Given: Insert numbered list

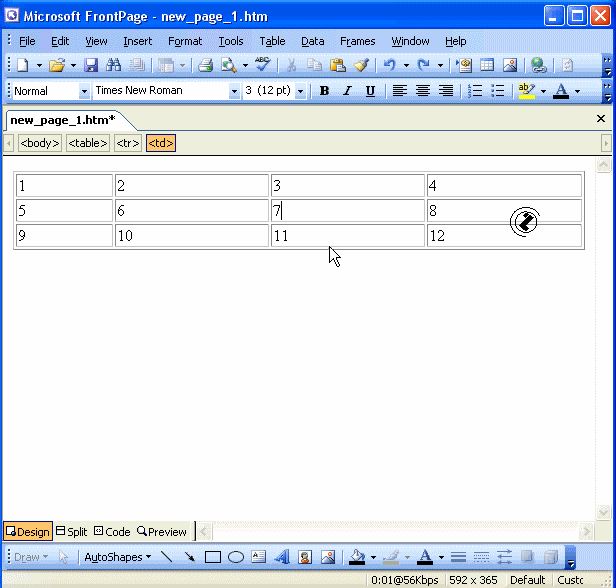Looking at the screenshot, I should click(x=475, y=91).
